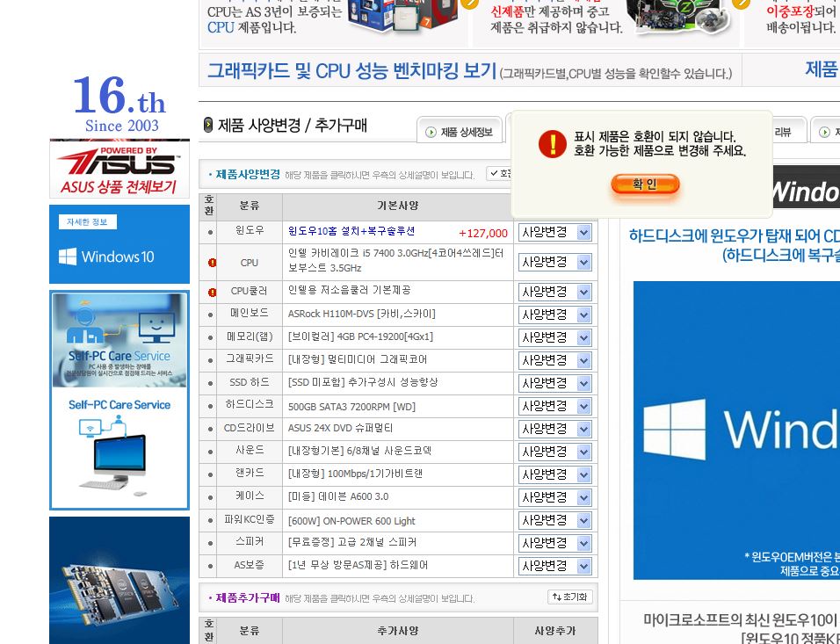Open the ASUS 상품 전체보기 banner
Screen dimensions: 840x644
[x=119, y=169]
